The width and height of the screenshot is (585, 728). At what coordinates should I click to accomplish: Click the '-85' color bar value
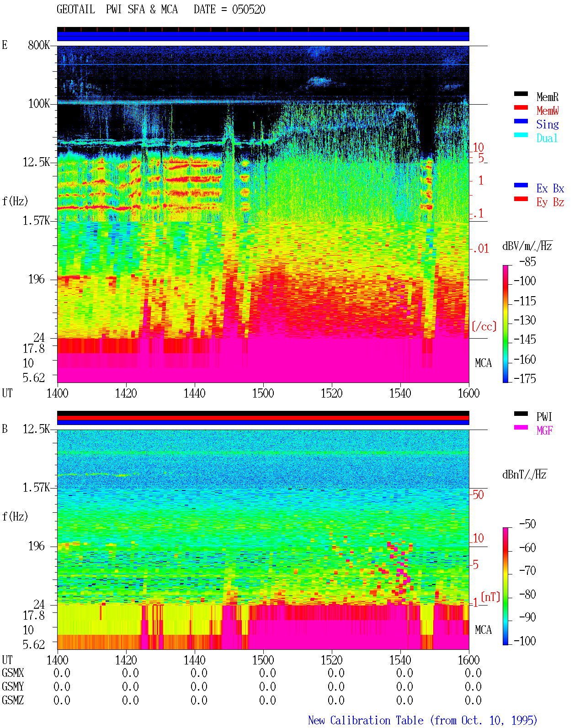(527, 262)
